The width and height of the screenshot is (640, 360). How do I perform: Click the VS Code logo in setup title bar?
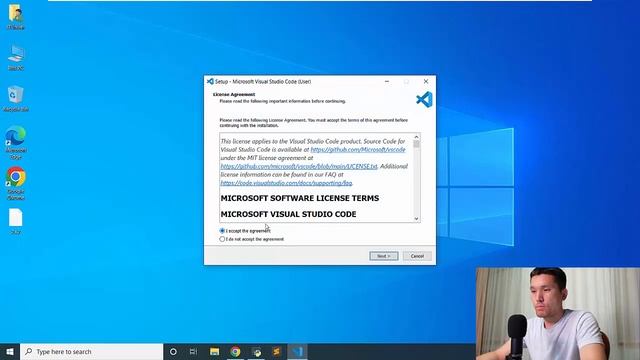(210, 82)
